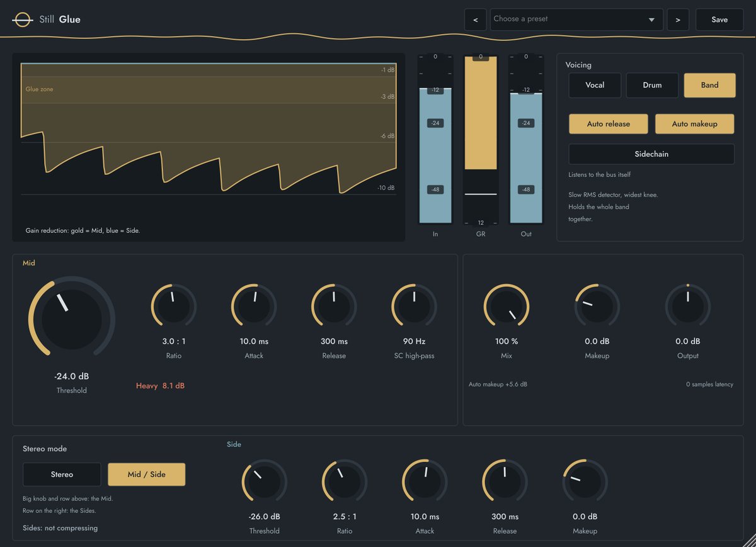
Task: Click the Mid Ratio knob
Action: click(x=173, y=307)
